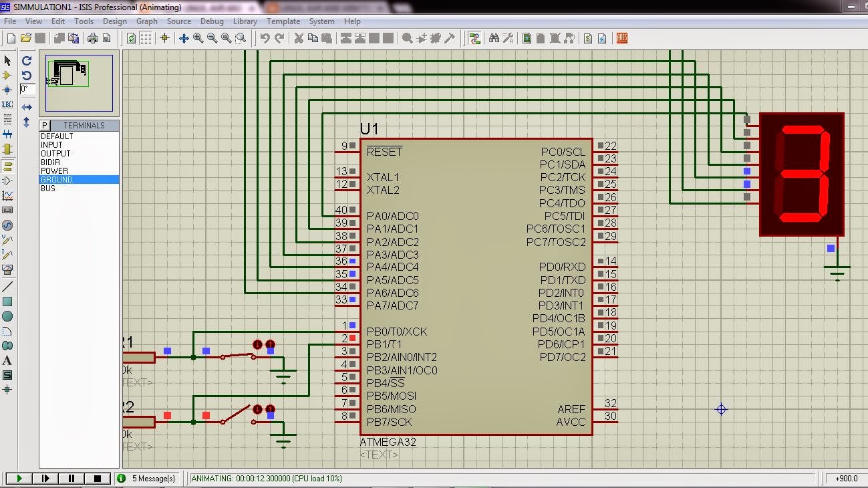Rotate anti-clockwise using arrow icon
868x488 pixels.
click(27, 75)
